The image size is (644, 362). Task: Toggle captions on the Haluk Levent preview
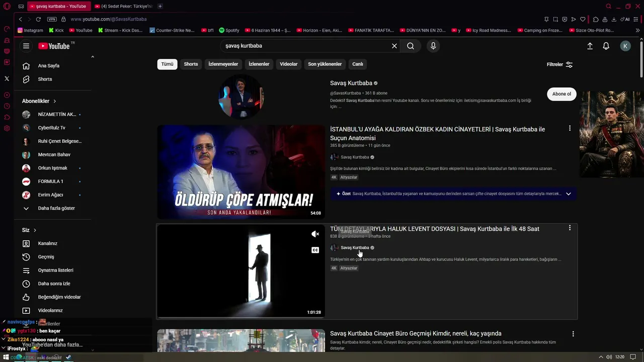(315, 250)
